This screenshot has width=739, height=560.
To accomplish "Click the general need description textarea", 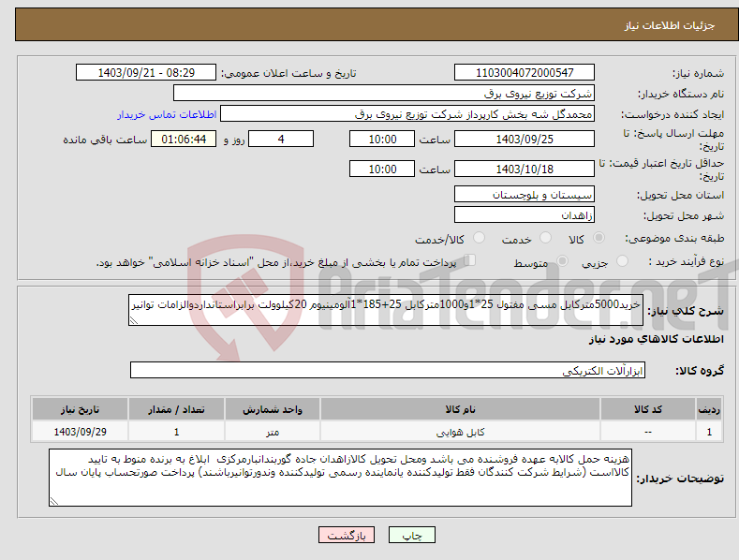I will click(386, 310).
